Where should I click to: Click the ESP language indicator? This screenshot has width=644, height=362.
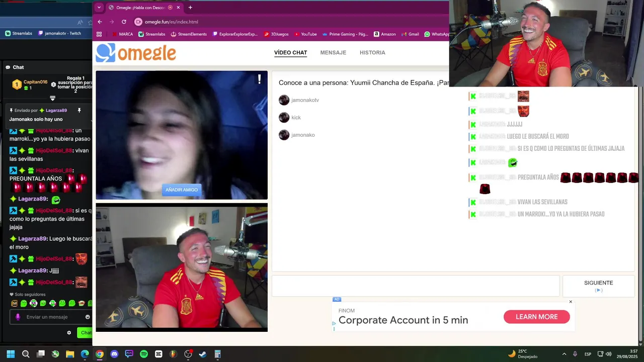(588, 354)
